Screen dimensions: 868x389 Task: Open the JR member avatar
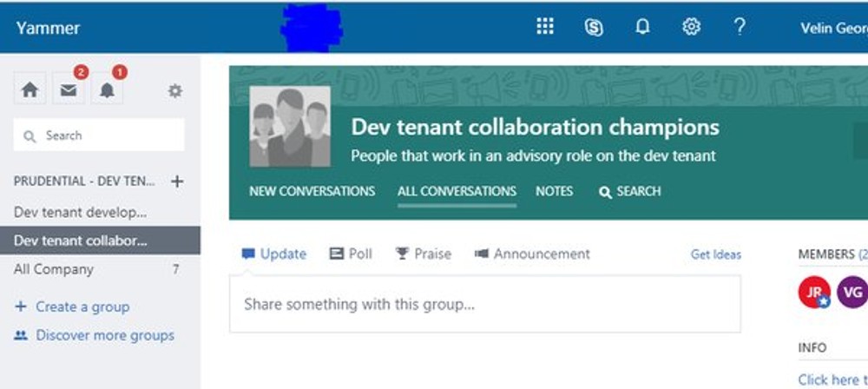[814, 292]
